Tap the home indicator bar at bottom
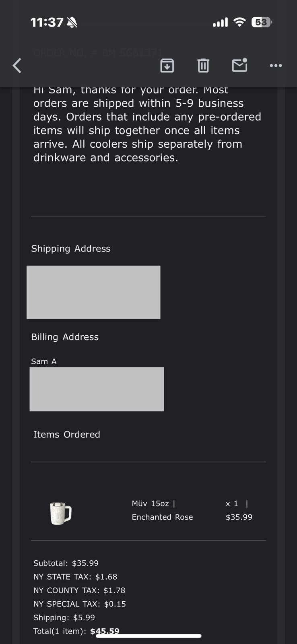The width and height of the screenshot is (297, 644). [x=148, y=636]
